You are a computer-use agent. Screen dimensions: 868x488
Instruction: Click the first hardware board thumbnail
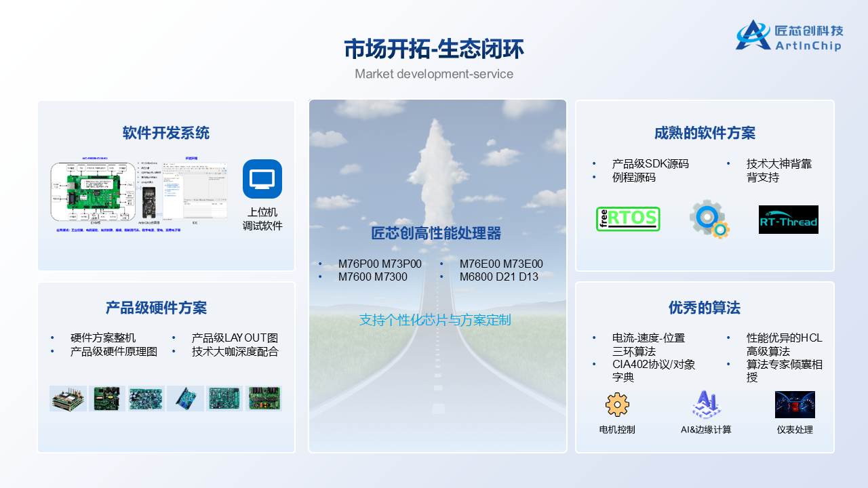[x=68, y=399]
